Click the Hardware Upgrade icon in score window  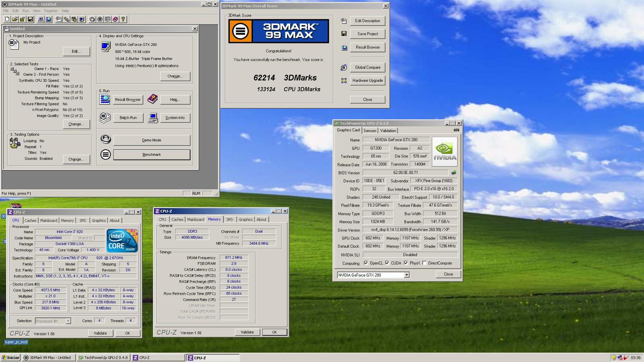[x=344, y=81]
